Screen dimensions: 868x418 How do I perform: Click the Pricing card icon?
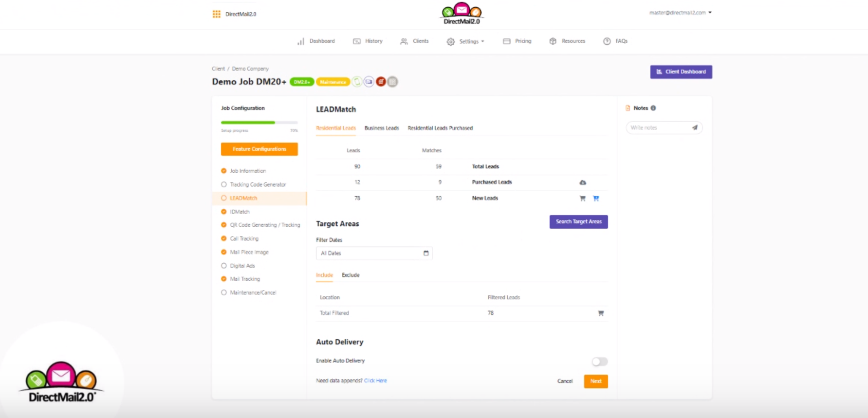[507, 41]
